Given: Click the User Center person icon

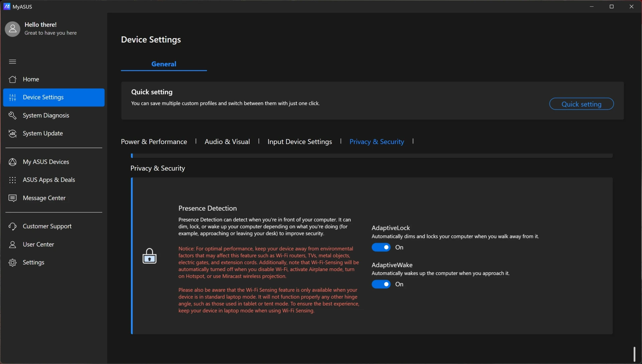Looking at the screenshot, I should [x=13, y=245].
